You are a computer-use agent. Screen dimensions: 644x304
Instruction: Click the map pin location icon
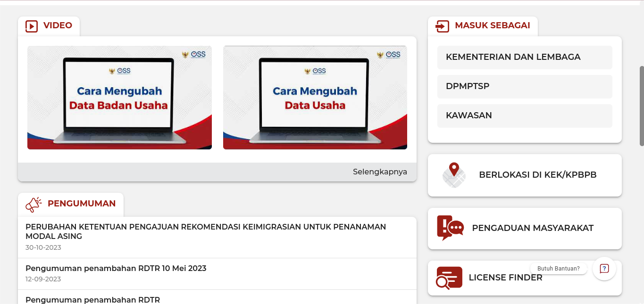click(454, 175)
